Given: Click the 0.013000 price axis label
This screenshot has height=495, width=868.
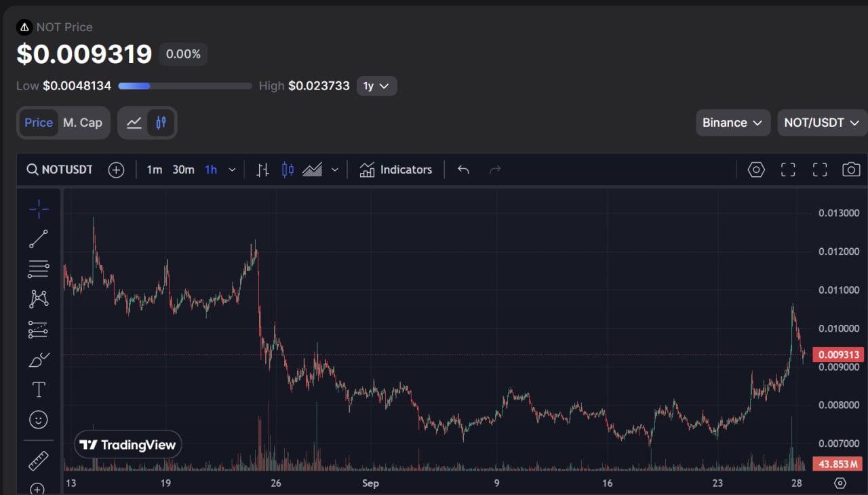Looking at the screenshot, I should point(839,213).
